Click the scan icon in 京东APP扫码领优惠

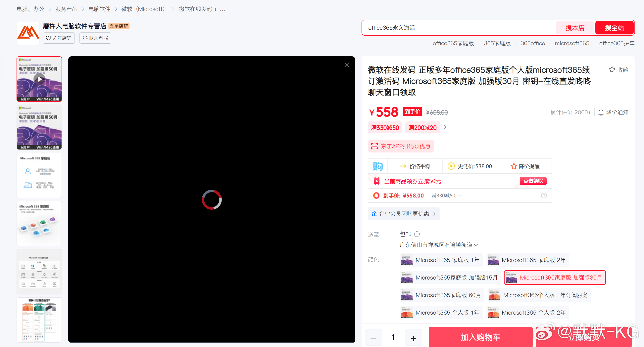(374, 146)
